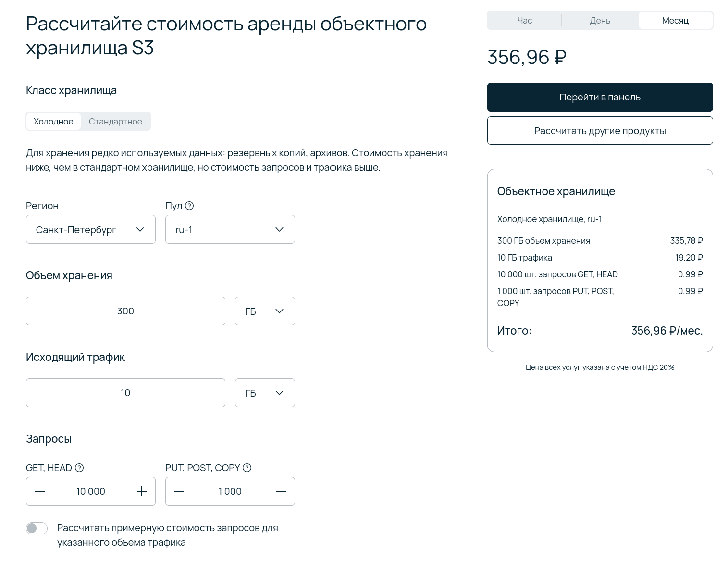Viewport: 728px width, 584px height.
Task: Click the Пул help question-mark icon
Action: click(x=189, y=206)
